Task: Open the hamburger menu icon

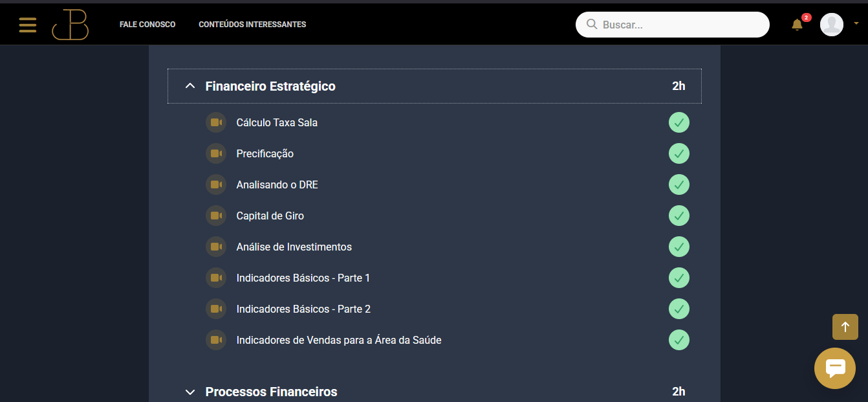Action: pos(28,25)
